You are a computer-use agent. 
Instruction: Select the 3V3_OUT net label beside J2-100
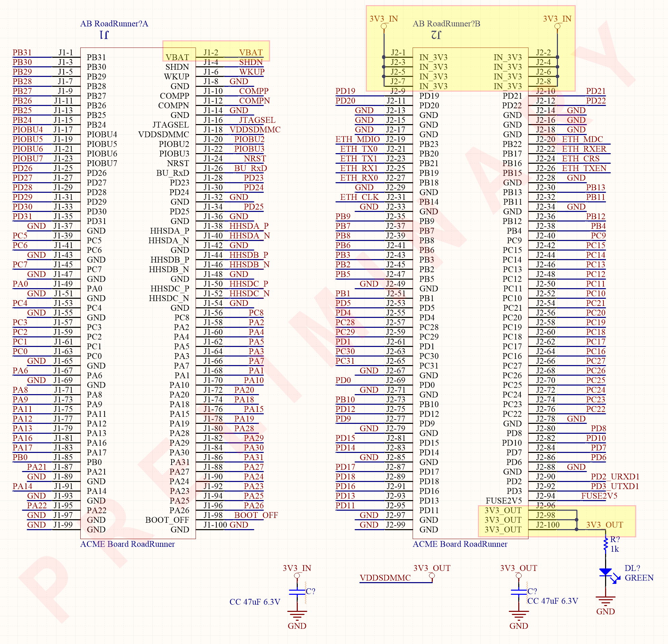pyautogui.click(x=605, y=524)
